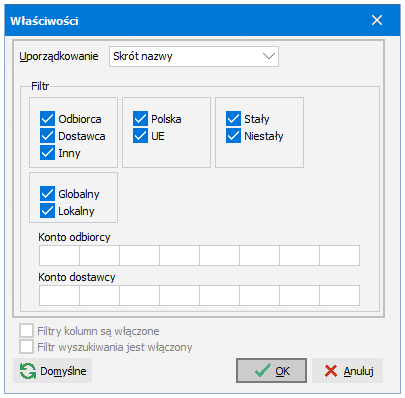Click the first Konto odbiorcy field segment
405x398 pixels.
coord(59,255)
